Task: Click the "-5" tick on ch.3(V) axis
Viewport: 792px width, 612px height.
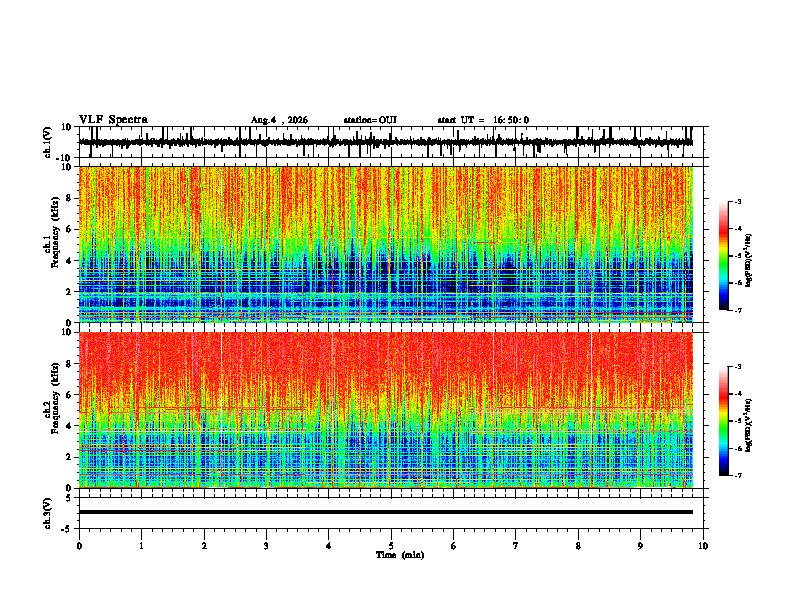Action: (x=67, y=529)
